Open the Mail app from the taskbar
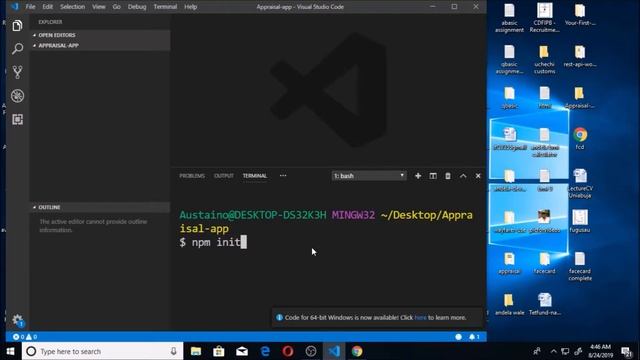640x360 pixels. tap(242, 351)
